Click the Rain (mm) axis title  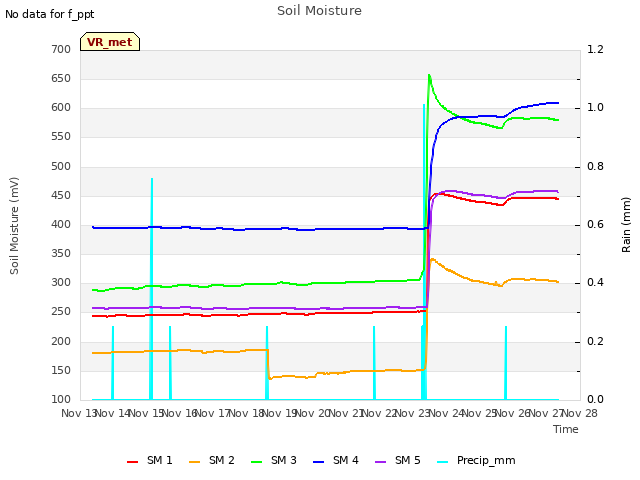(x=626, y=225)
